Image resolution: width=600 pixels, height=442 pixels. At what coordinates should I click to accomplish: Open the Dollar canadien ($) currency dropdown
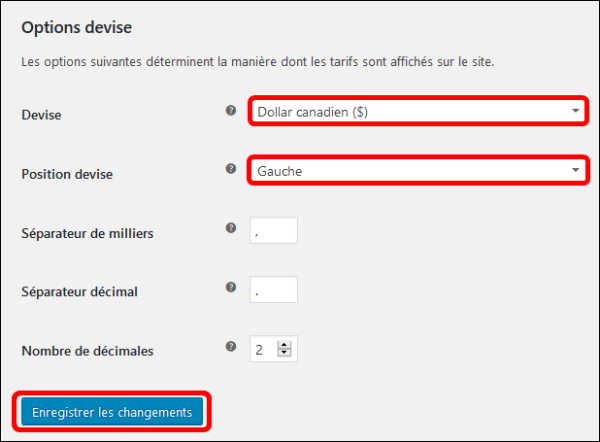click(418, 111)
